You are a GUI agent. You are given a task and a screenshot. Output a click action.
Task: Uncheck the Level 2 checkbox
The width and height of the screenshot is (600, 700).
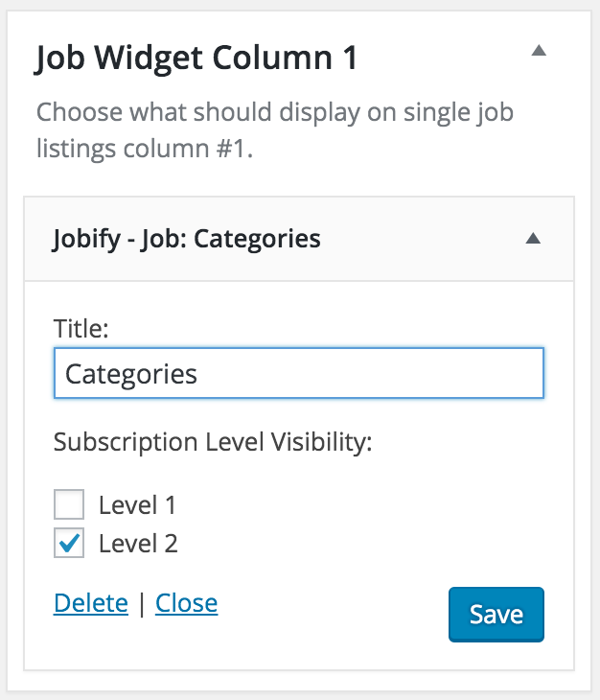(x=69, y=543)
